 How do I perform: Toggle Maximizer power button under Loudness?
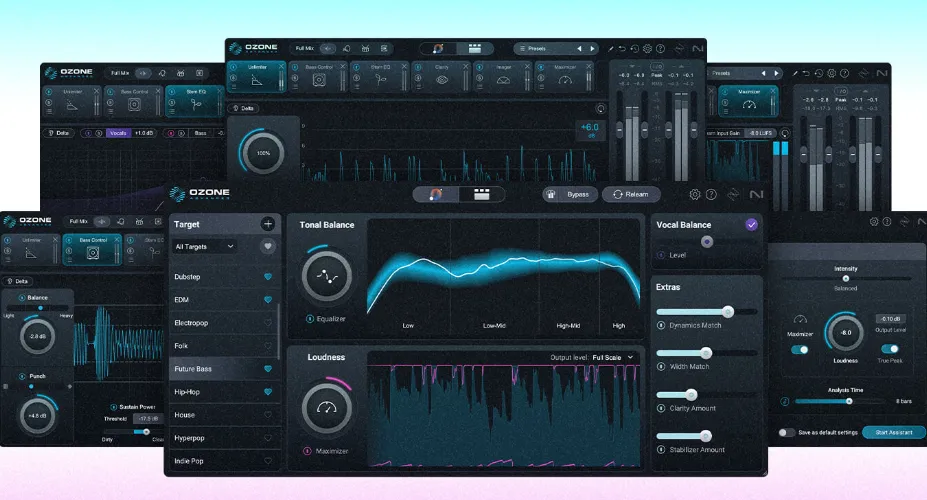pyautogui.click(x=307, y=451)
